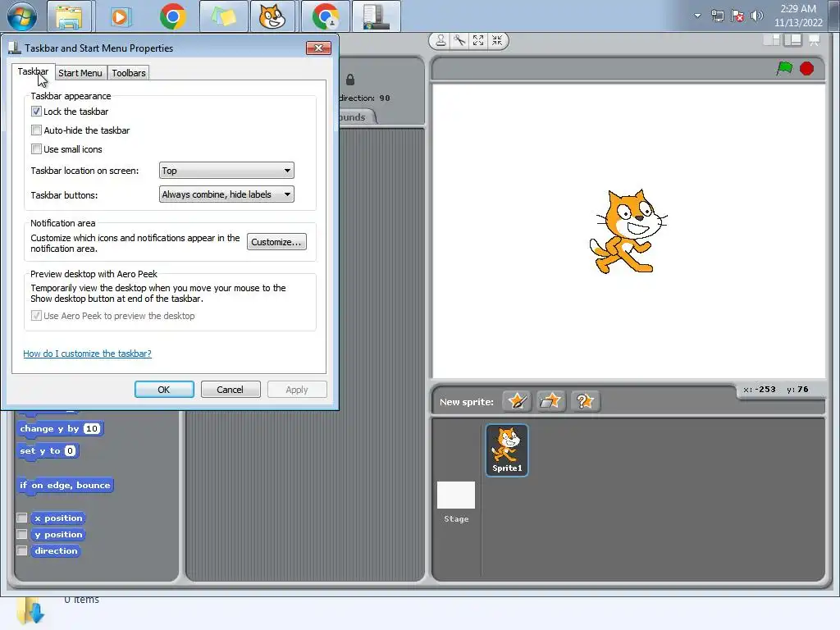Open Windows Media Player from the taskbar

click(x=120, y=16)
